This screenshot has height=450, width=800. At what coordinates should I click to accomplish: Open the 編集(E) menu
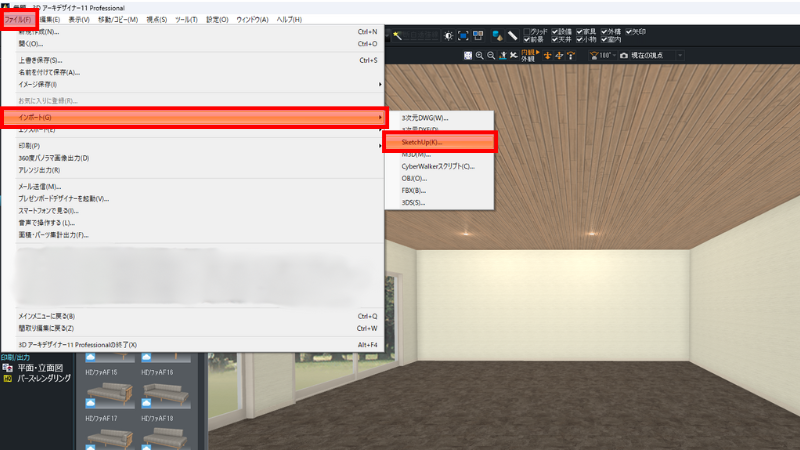tap(49, 19)
